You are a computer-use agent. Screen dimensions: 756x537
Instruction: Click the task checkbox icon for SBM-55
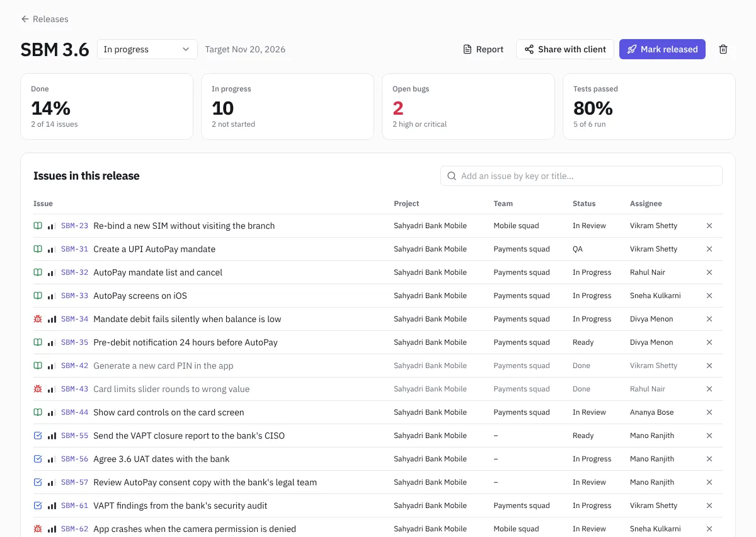[38, 436]
